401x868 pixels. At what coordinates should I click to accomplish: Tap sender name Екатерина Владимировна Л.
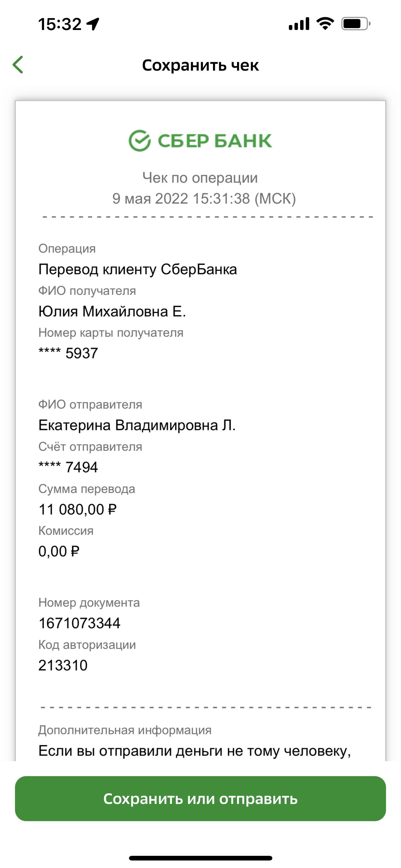pyautogui.click(x=137, y=425)
